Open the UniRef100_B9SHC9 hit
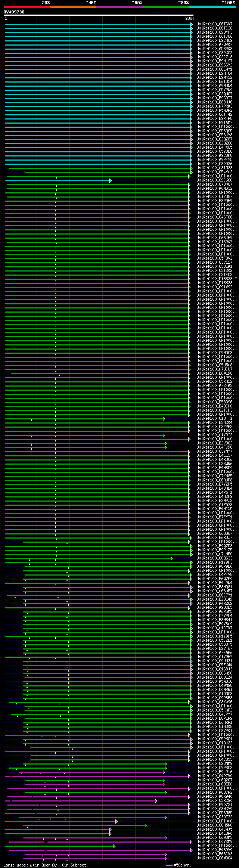 tap(214, 40)
